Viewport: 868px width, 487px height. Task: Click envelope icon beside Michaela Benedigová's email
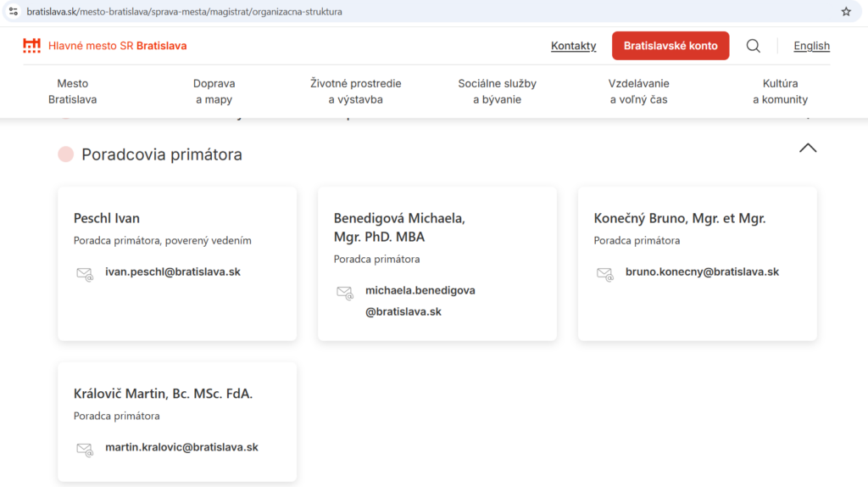[345, 293]
